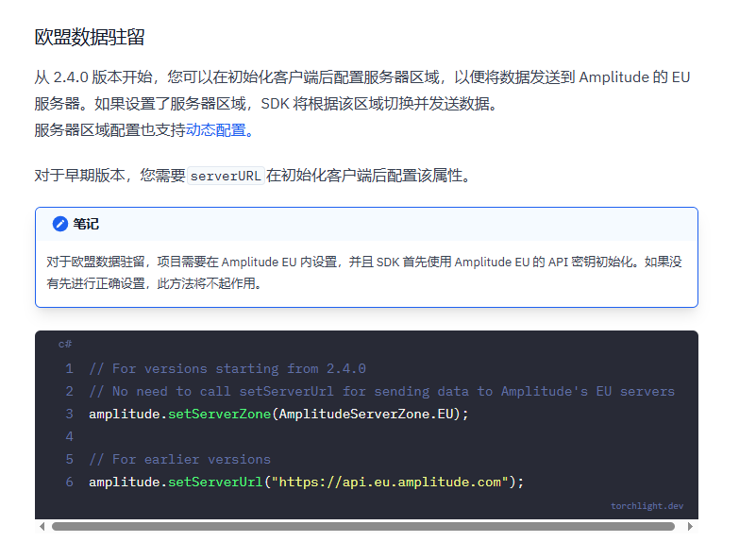
Task: Click the C# language label in code block
Action: click(x=65, y=344)
